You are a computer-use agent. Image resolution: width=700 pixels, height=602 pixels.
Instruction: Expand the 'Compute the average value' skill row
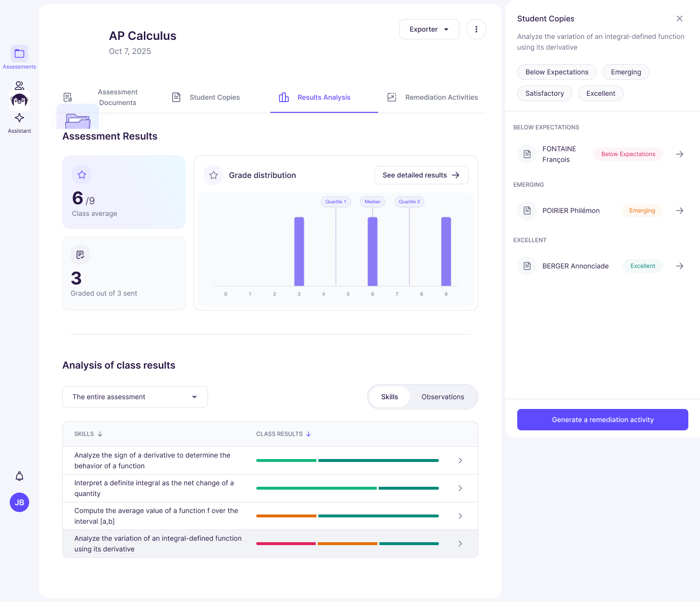[270, 516]
